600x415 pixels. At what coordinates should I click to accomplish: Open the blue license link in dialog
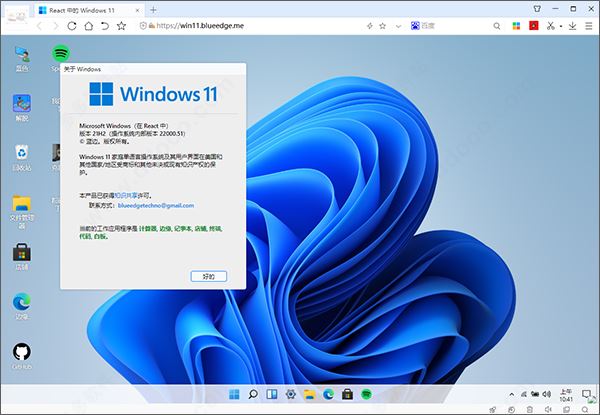[x=126, y=195]
